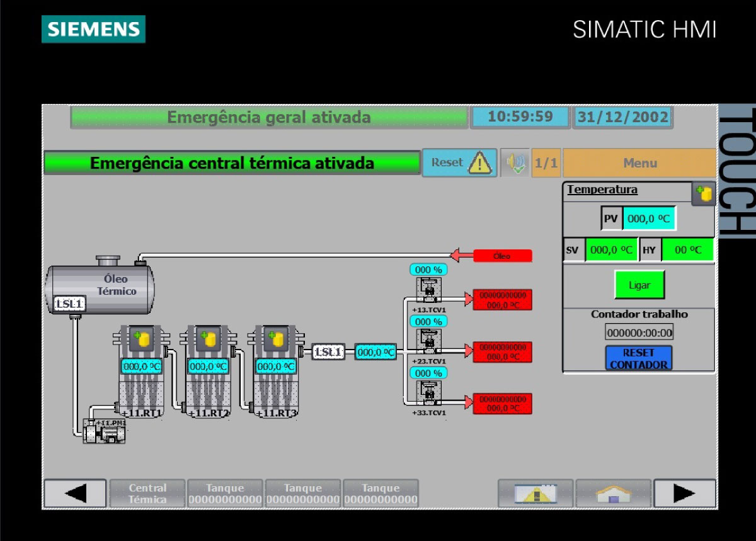
Task: Open the +11.RT3 heater settings icon
Action: (x=276, y=339)
